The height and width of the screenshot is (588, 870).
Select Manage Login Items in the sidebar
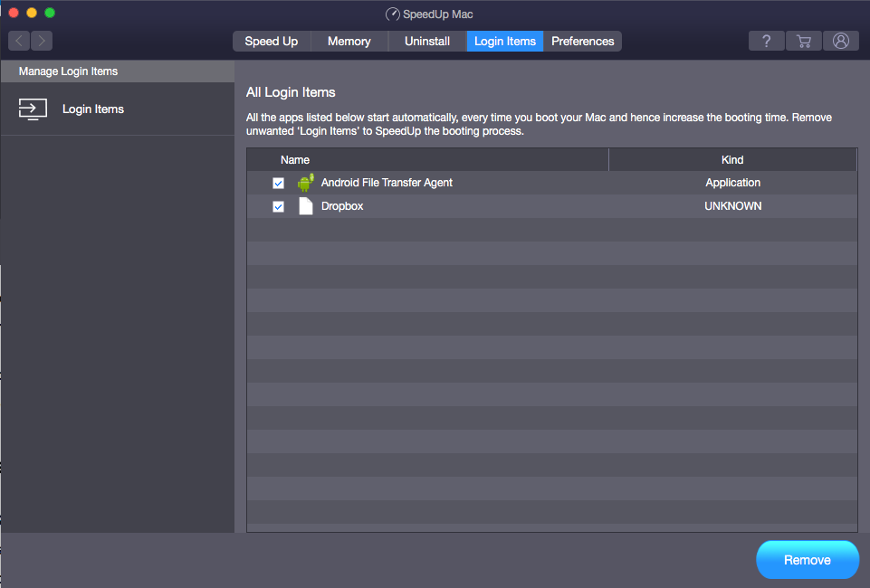pos(68,71)
